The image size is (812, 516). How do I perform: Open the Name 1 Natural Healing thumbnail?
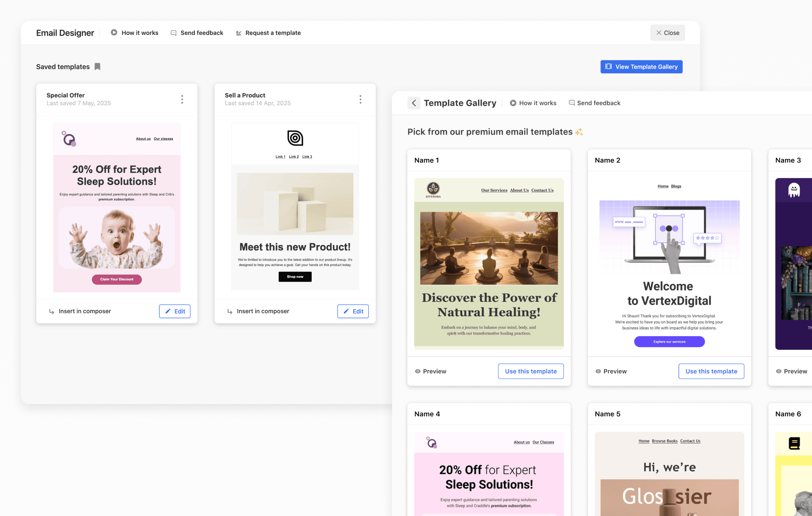coord(489,264)
